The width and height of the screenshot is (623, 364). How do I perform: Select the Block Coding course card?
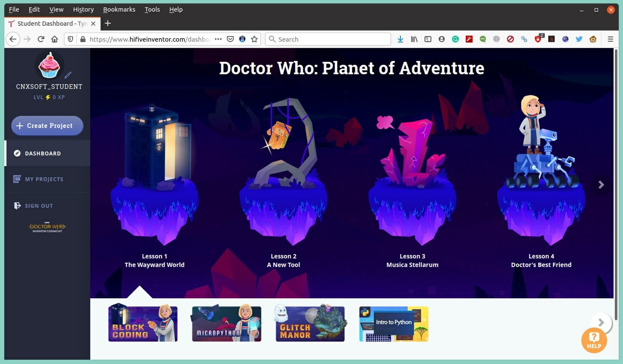(x=143, y=323)
